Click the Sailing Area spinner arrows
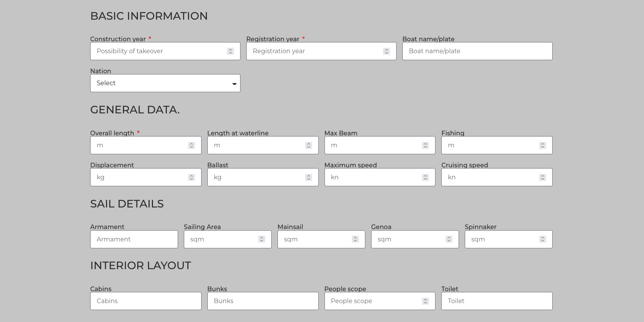644x322 pixels. click(262, 239)
